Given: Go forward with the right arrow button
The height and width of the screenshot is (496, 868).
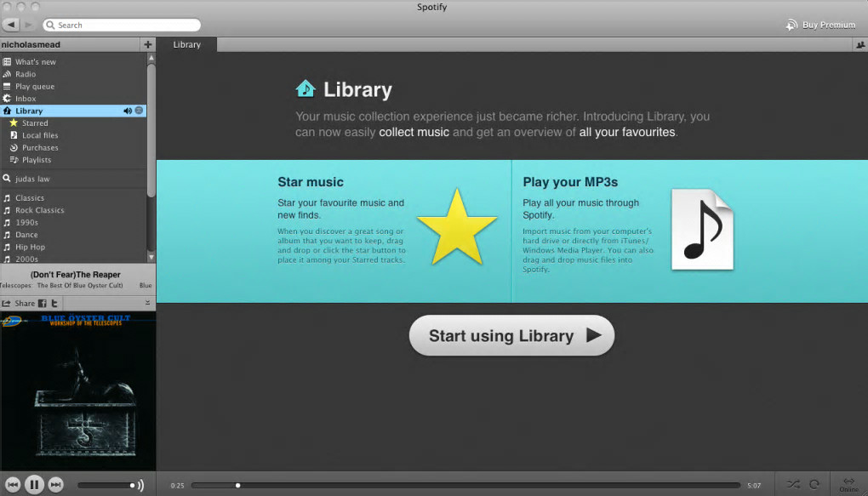Looking at the screenshot, I should 28,25.
